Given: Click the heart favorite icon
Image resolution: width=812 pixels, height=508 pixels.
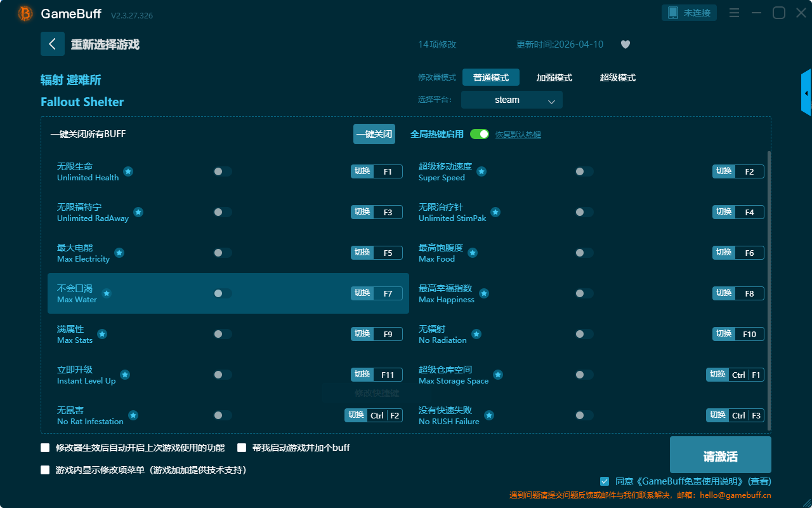Looking at the screenshot, I should [x=625, y=44].
